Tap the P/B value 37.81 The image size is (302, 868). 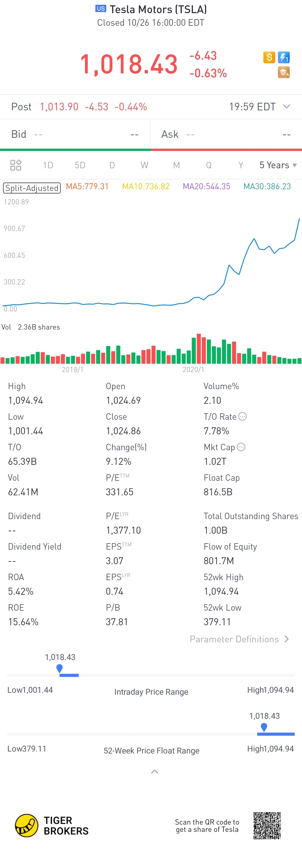coord(117,622)
